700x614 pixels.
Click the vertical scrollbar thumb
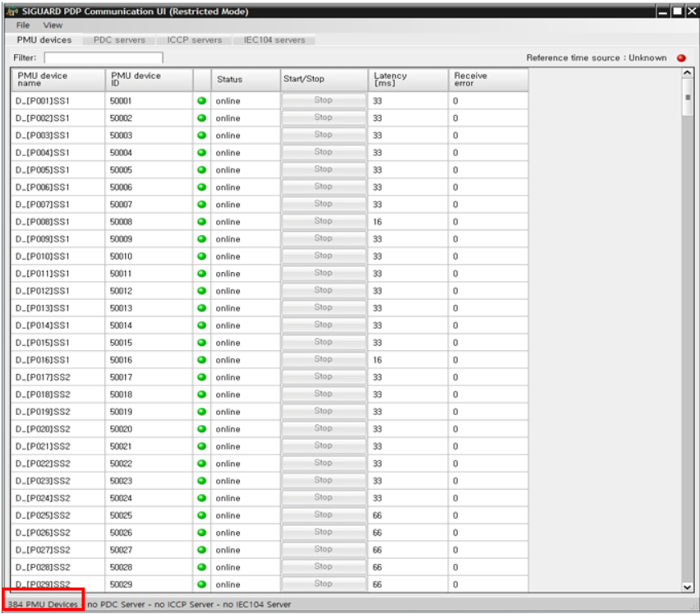point(688,97)
